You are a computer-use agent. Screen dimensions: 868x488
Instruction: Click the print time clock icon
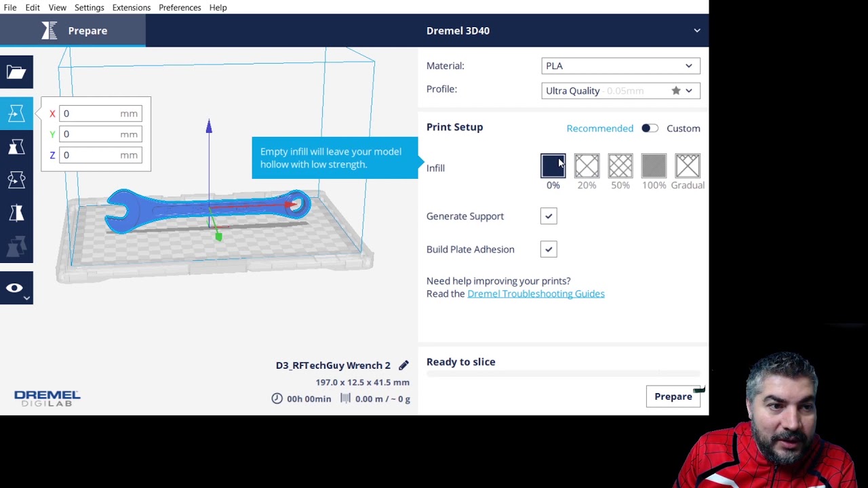(277, 399)
